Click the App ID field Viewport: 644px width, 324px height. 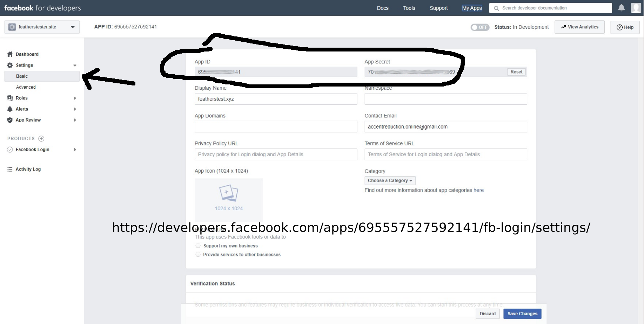276,72
